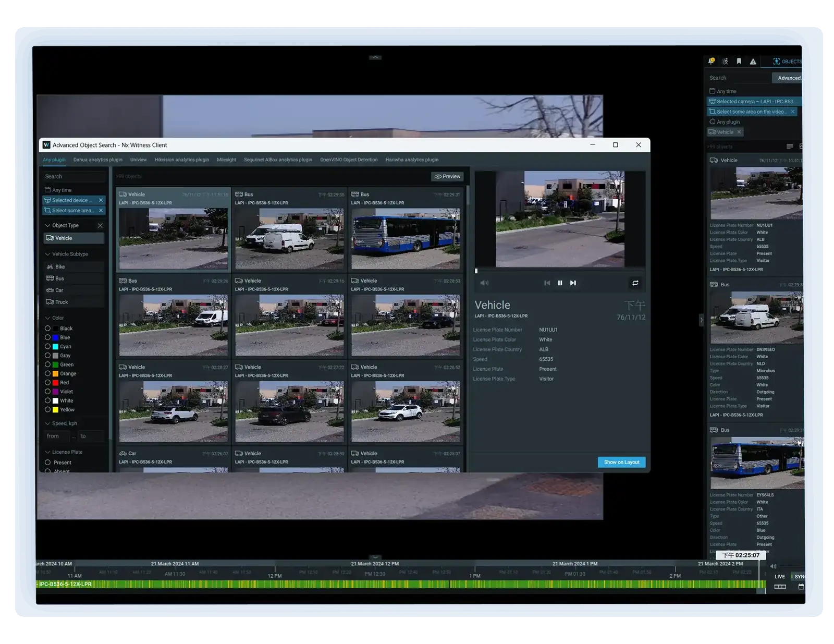
Task: Open the motion detection tab icon
Action: pyautogui.click(x=725, y=61)
